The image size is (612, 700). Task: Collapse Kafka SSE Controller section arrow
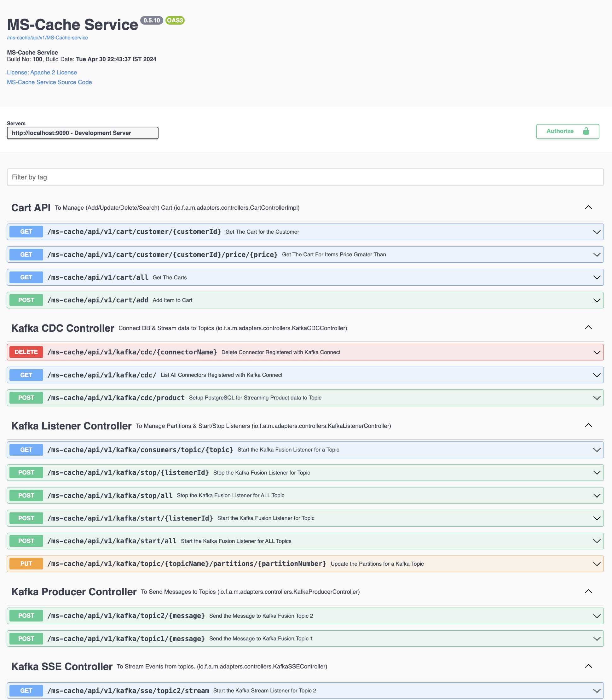point(588,666)
